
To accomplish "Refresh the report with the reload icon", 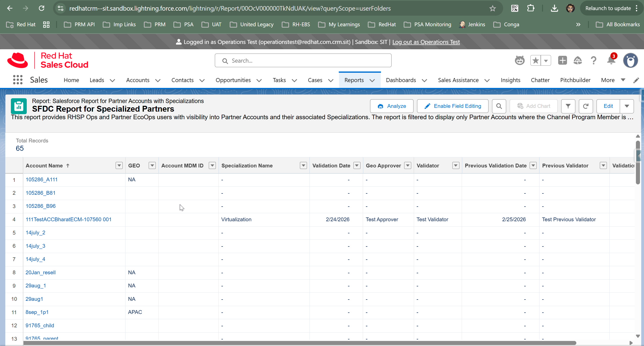I will point(586,106).
